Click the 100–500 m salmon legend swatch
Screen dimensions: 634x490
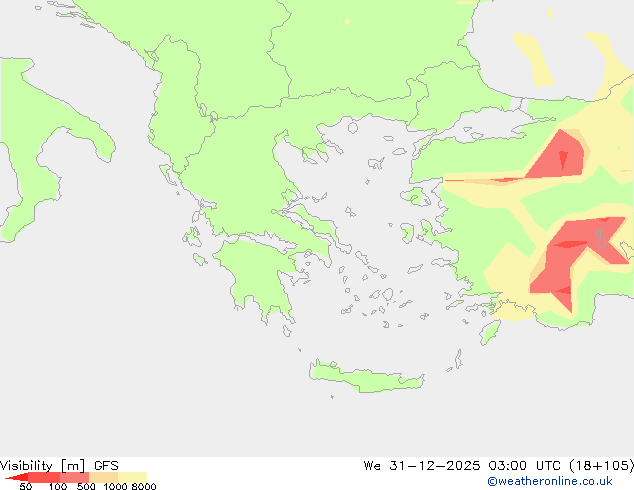click(74, 477)
